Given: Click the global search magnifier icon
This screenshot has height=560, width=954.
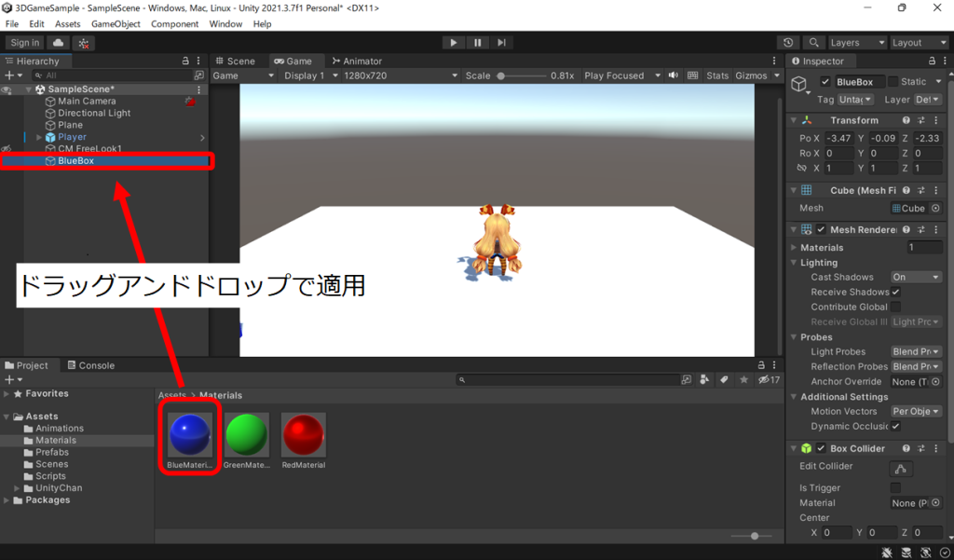Looking at the screenshot, I should [x=813, y=43].
